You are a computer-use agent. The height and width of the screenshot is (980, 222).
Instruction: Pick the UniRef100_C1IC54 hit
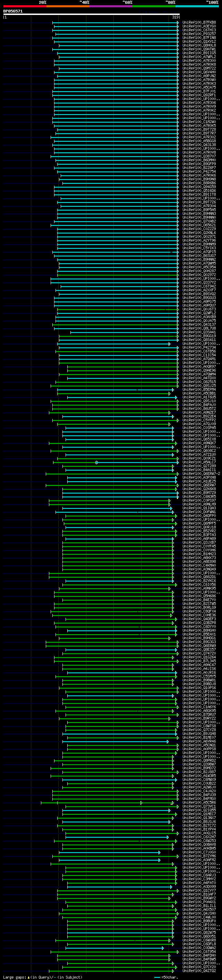tap(199, 355)
